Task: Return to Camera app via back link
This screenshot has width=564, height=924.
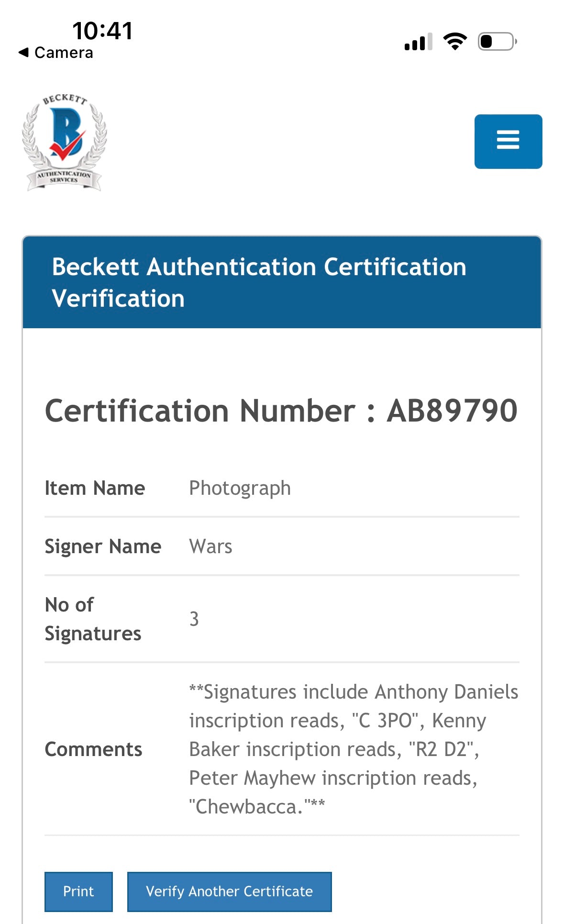Action: [x=63, y=52]
